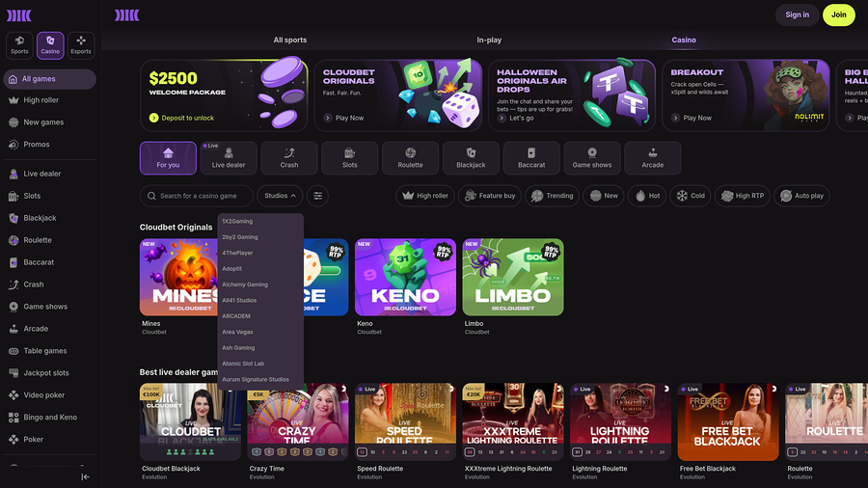Focus the casino game search field
Viewport: 868px width, 488px height.
point(197,196)
